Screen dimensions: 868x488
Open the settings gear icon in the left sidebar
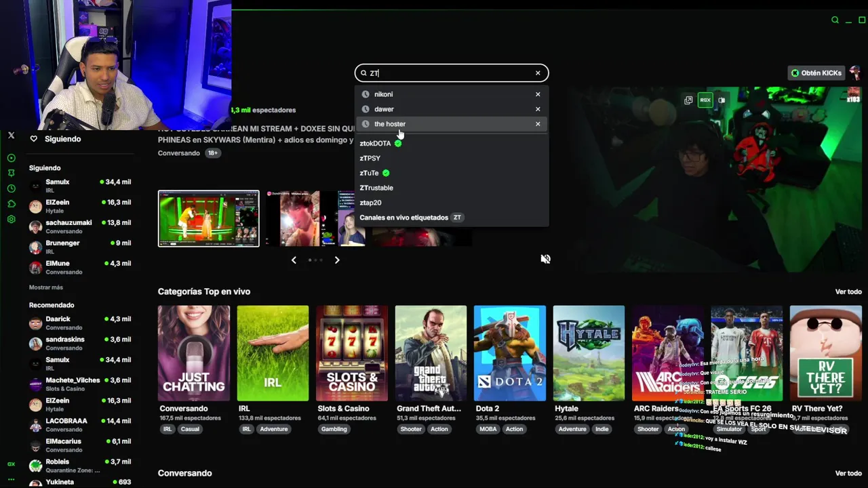click(11, 220)
